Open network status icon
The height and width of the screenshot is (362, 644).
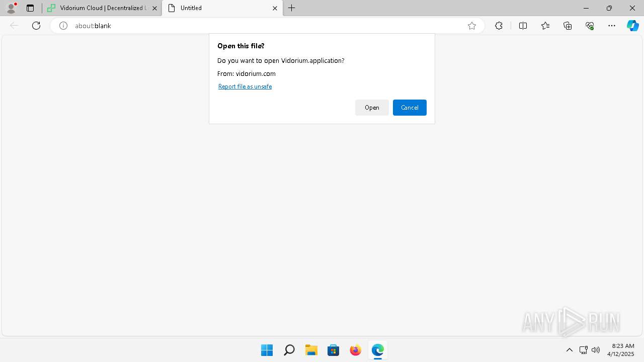[x=584, y=350]
